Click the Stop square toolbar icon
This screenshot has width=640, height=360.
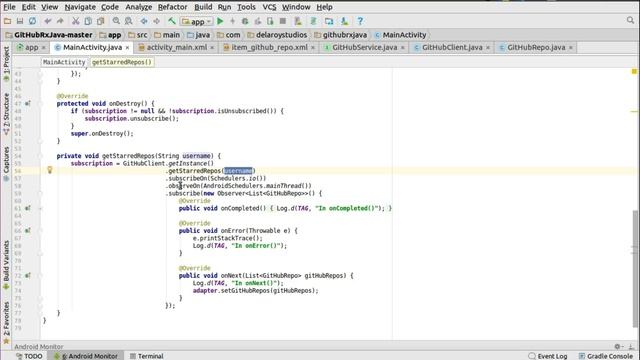click(x=282, y=21)
